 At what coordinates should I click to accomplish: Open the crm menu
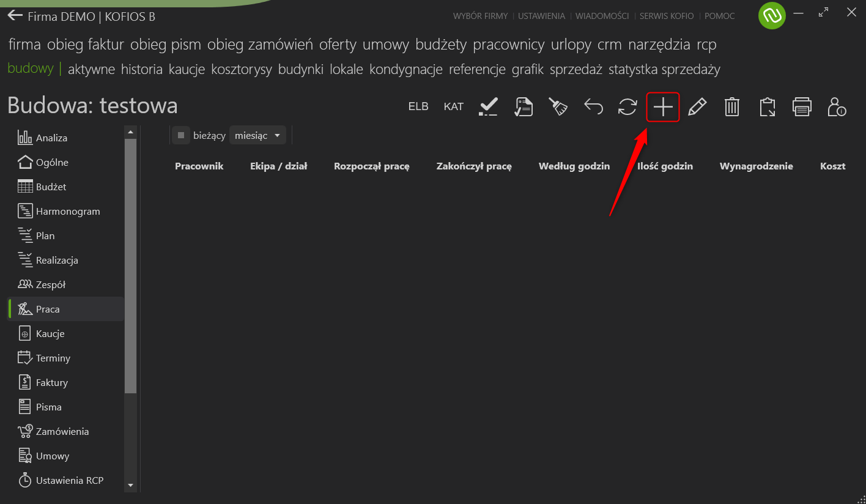[x=610, y=45]
